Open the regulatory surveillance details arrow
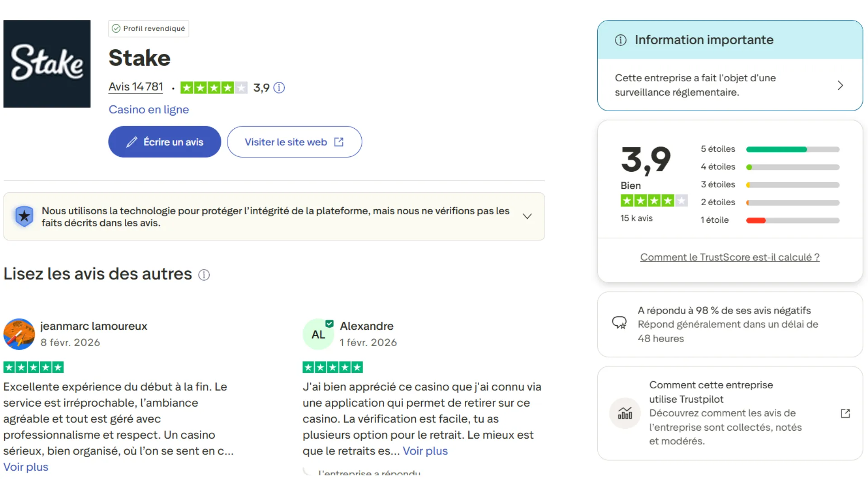868x488 pixels. (840, 85)
